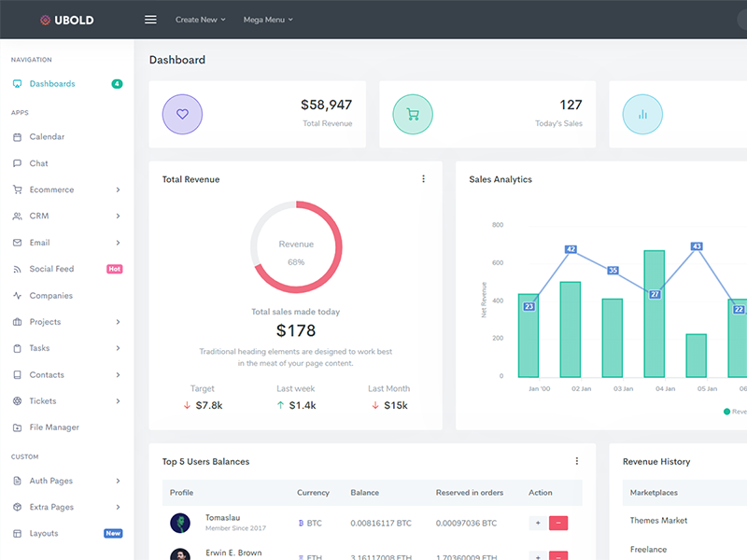Screen dimensions: 747x560
Task: Open the Total Revenue card options menu
Action: [424, 179]
